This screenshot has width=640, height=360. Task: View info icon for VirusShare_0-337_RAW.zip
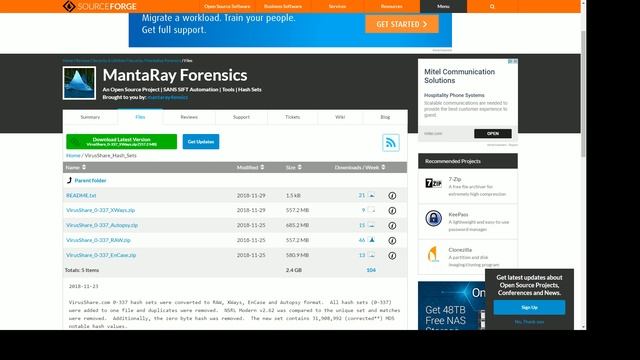[392, 241]
